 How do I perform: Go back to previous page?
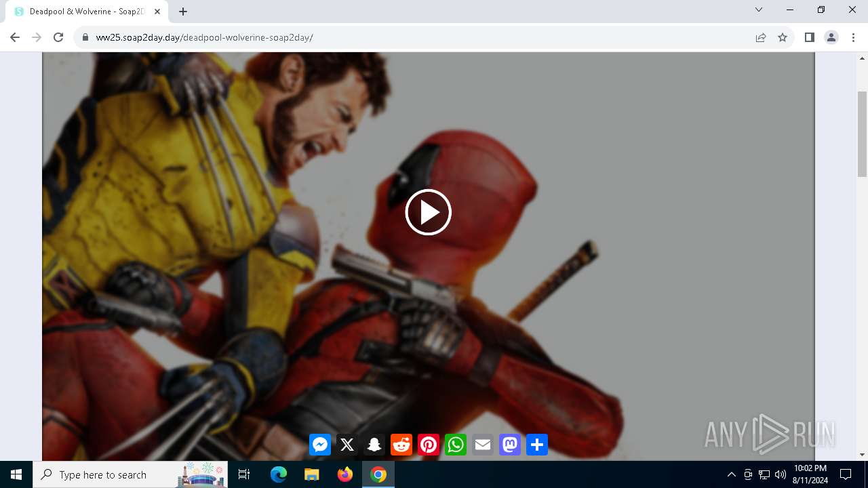point(15,37)
